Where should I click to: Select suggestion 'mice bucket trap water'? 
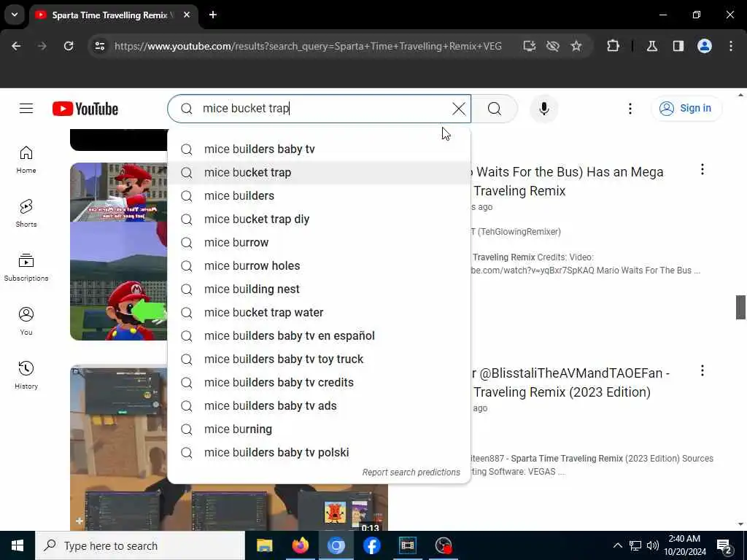[x=320, y=312]
